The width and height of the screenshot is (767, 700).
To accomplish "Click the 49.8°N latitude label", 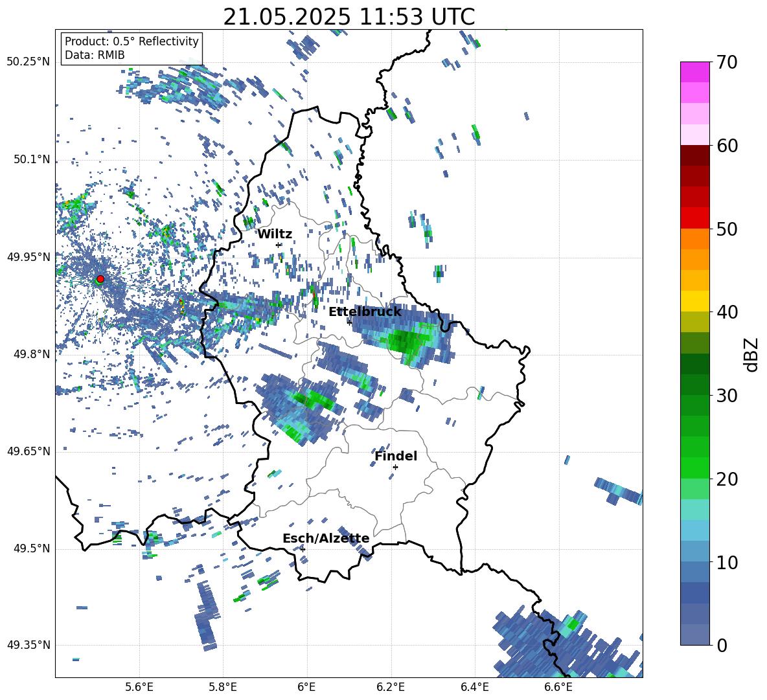I will 31,354.
